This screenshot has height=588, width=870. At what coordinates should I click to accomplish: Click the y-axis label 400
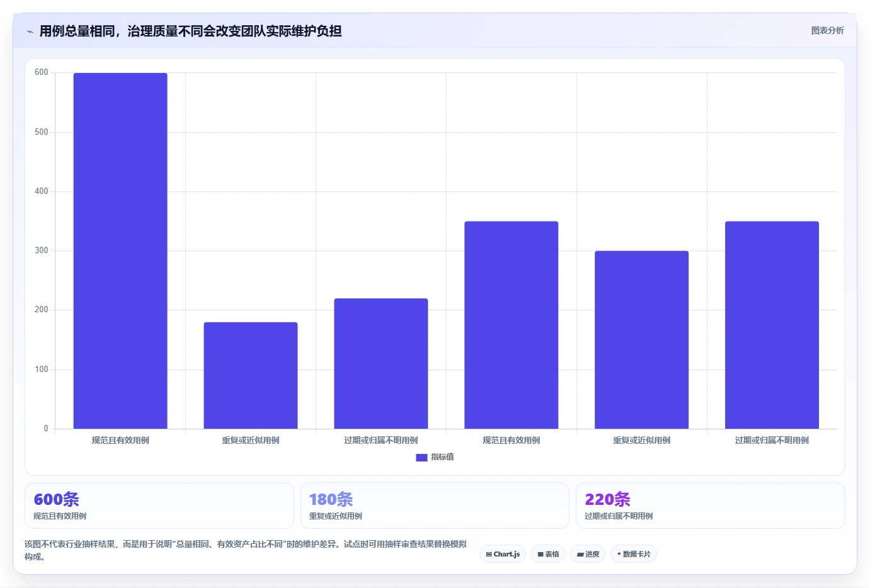pyautogui.click(x=42, y=191)
